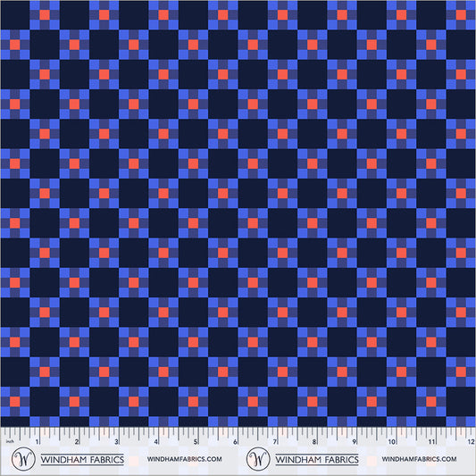The image size is (476, 476).
Task: Click ruler number 2
Action: pos(77,442)
